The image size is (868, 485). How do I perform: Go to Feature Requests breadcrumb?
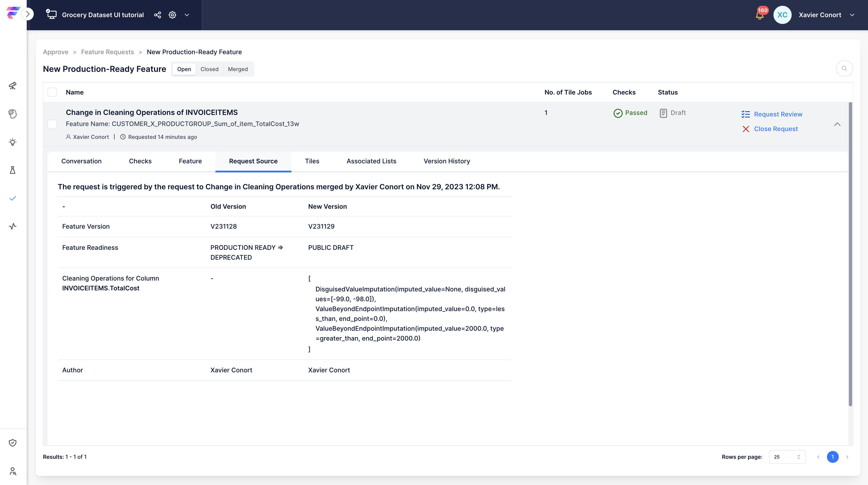tap(107, 52)
